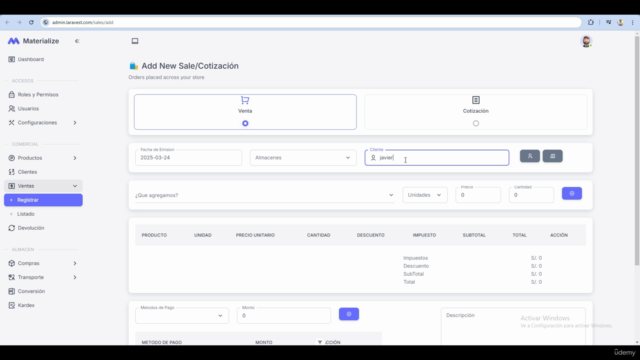
Task: Click the Materialize logo icon
Action: 13,41
